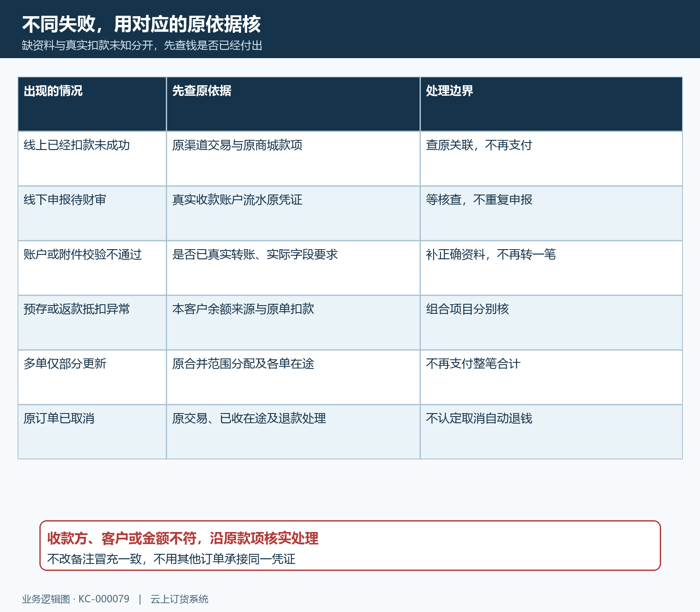Click the cell 真实收款账户流水原凭证

pos(293,213)
